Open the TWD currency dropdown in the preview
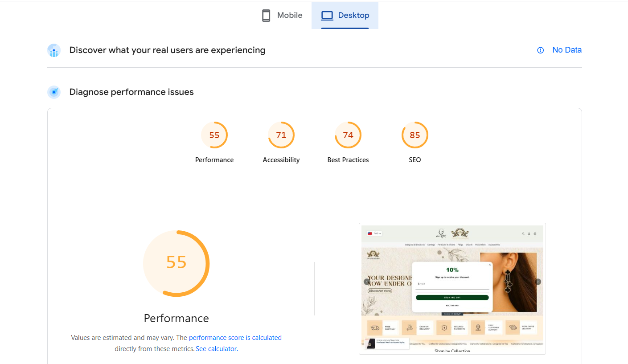 pos(374,233)
